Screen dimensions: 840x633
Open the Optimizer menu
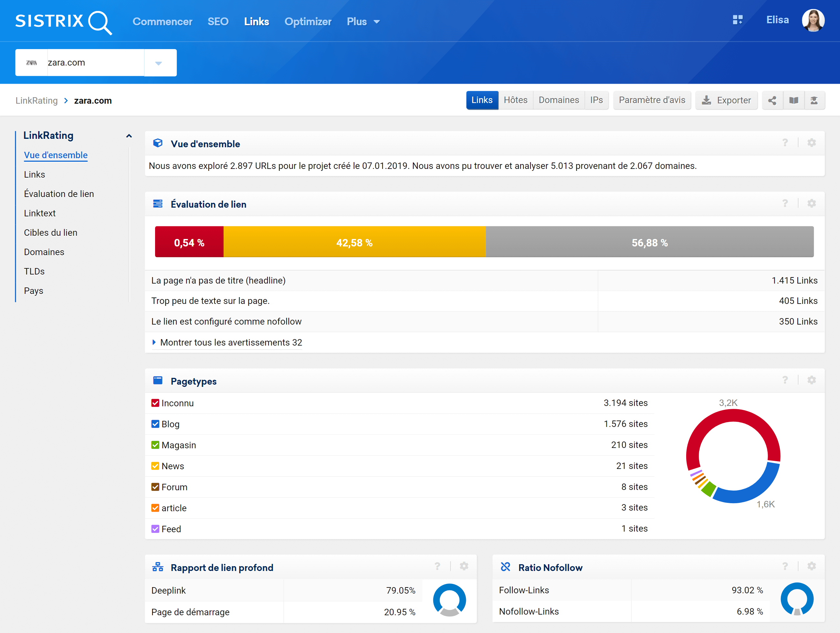pyautogui.click(x=308, y=22)
